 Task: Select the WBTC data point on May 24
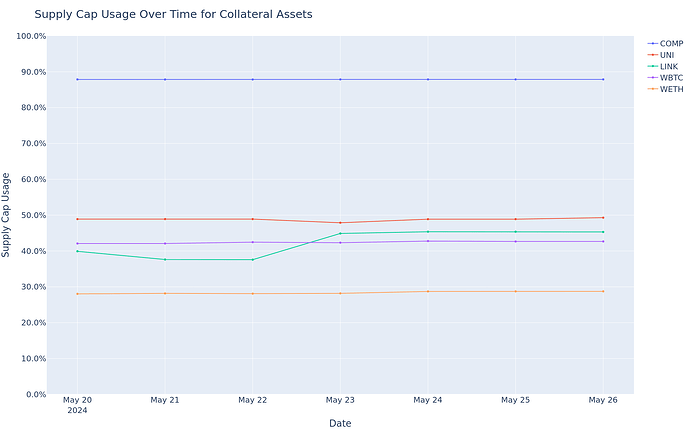click(x=428, y=241)
